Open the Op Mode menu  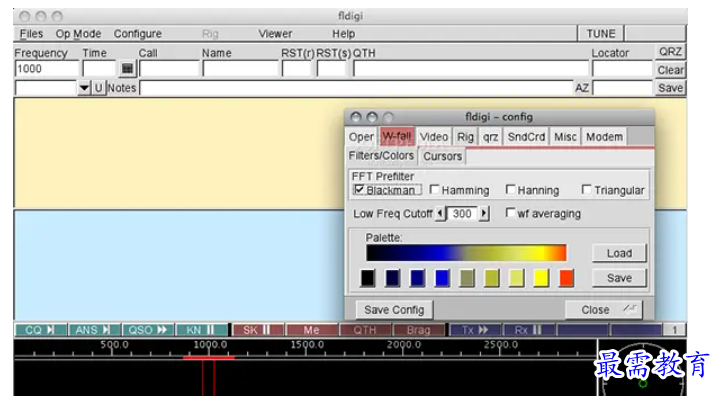tap(78, 34)
